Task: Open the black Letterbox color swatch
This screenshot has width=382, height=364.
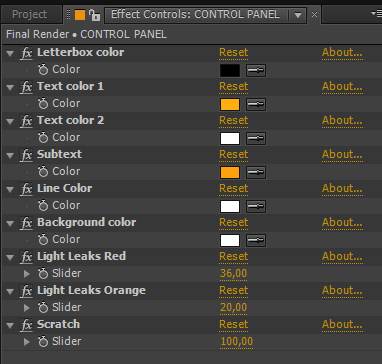Action: pyautogui.click(x=230, y=71)
